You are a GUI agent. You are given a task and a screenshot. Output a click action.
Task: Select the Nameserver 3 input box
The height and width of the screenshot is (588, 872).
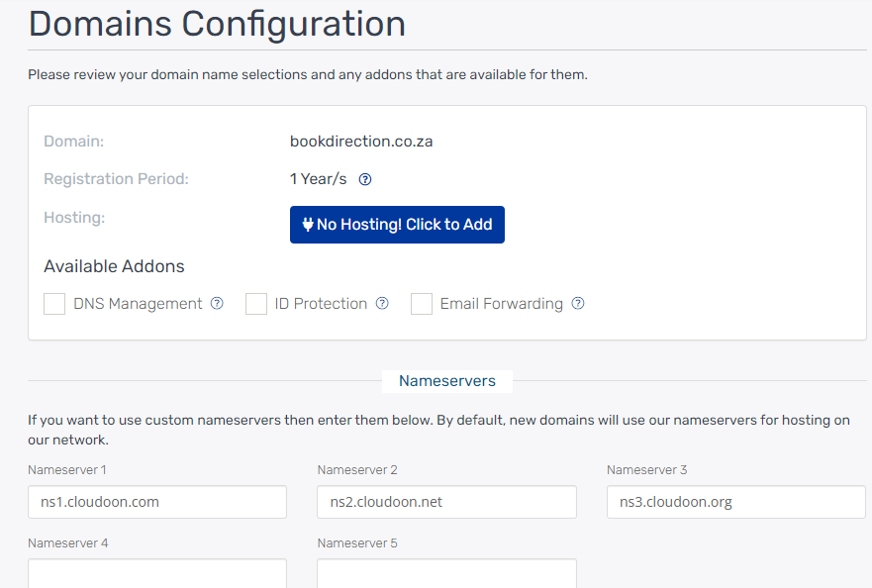click(735, 502)
